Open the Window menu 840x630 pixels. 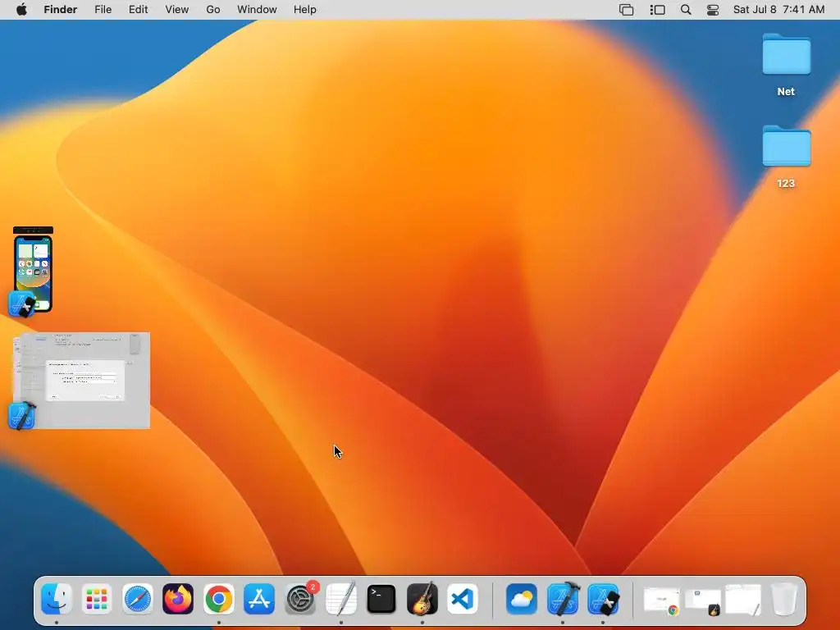tap(257, 10)
